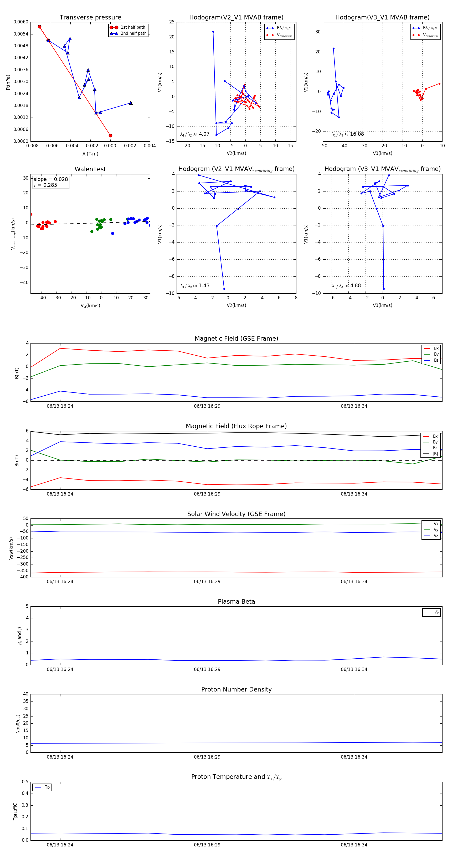Click the "Magnetic Field (Flux Rope Frame)" title

[236, 426]
